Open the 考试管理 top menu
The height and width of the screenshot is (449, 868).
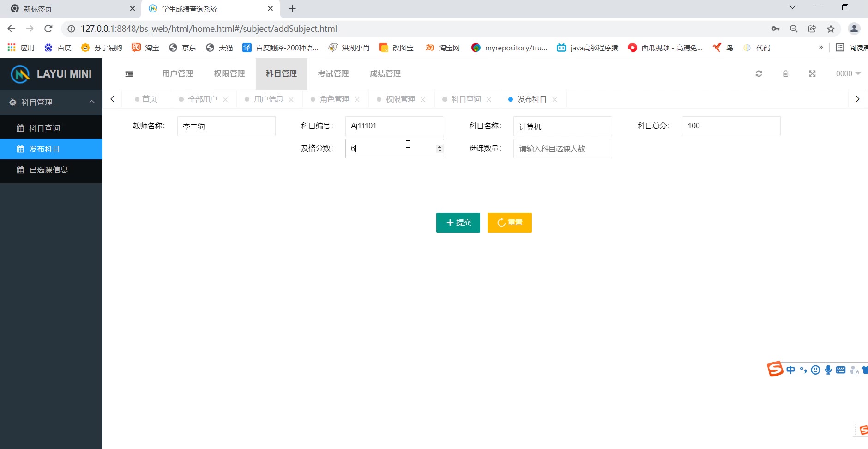333,74
